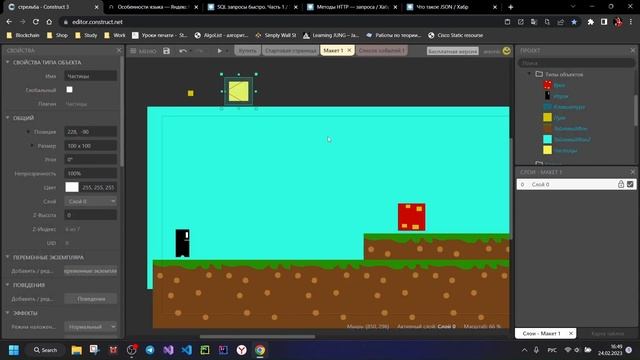Close the Макет 1 tab
Screen dimensions: 640x360
pyautogui.click(x=349, y=50)
